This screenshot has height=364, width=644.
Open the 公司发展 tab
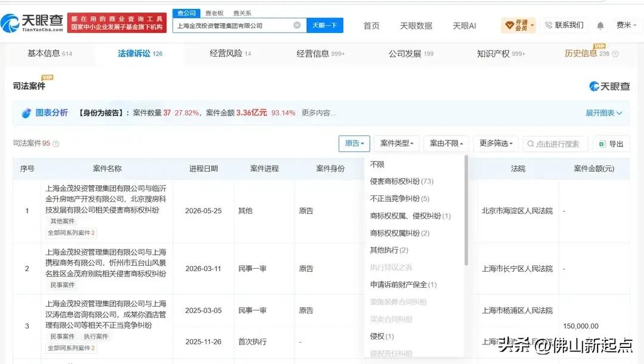pyautogui.click(x=411, y=54)
